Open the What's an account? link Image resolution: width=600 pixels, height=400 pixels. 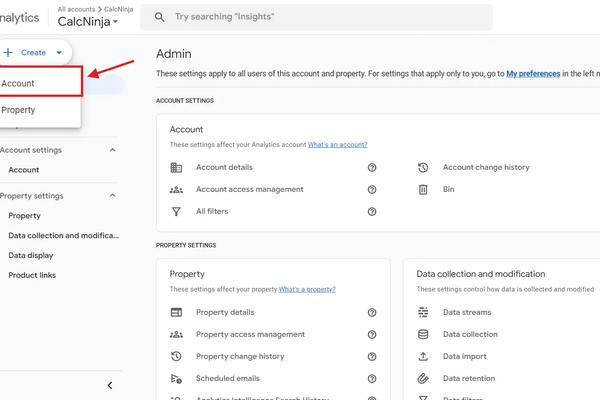pyautogui.click(x=338, y=145)
